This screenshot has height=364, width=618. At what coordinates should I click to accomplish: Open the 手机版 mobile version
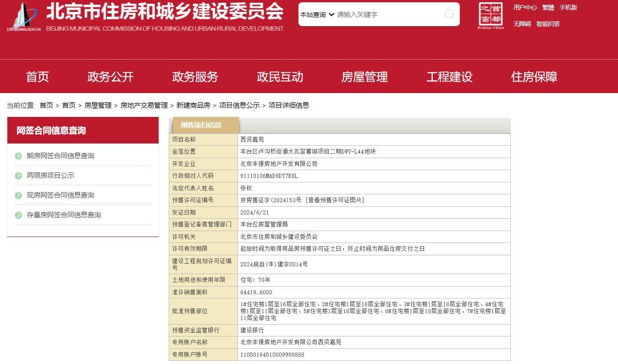click(568, 7)
